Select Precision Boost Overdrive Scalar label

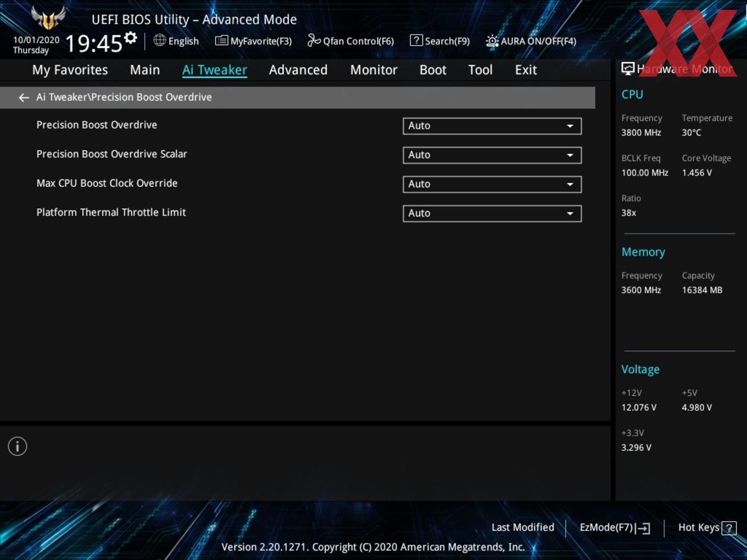point(112,154)
